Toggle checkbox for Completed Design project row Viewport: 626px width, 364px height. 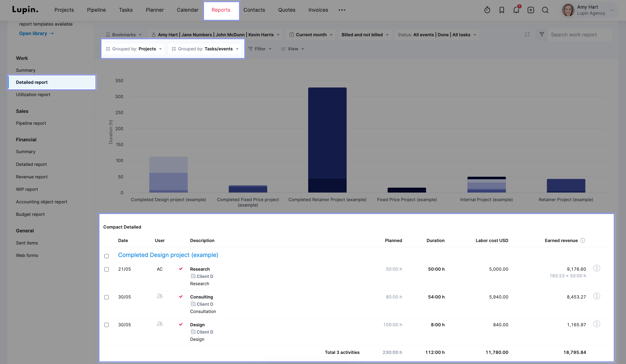(107, 256)
